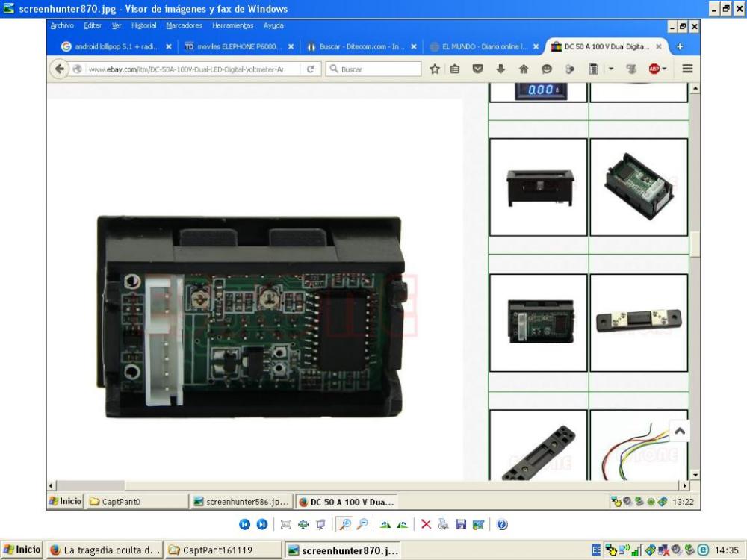Select the circuit board back-view thumbnail

click(x=539, y=323)
